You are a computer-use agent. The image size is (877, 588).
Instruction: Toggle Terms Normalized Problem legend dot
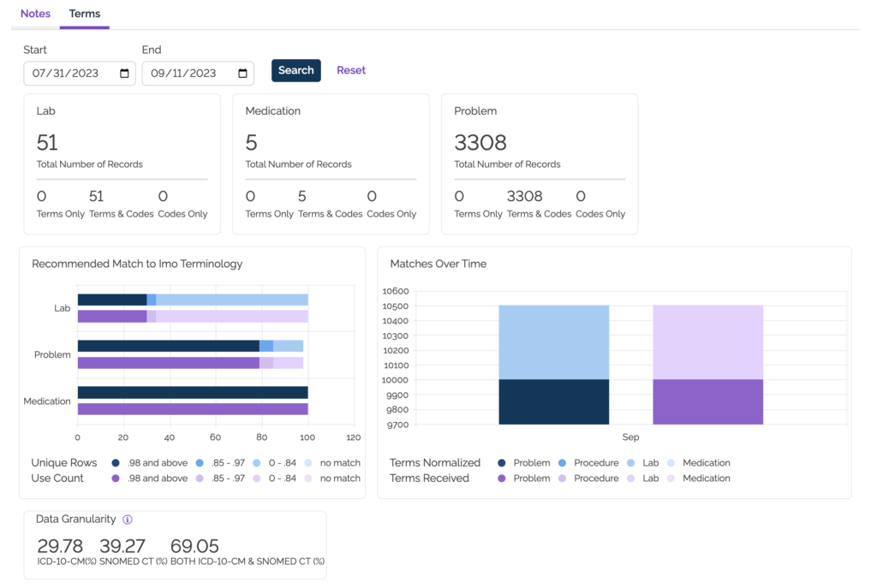pyautogui.click(x=501, y=463)
